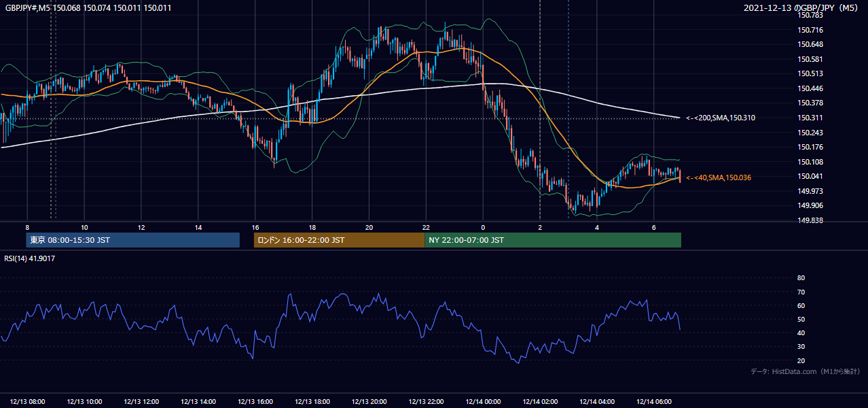Click the 12/13 18:00 date label
Image resolution: width=868 pixels, height=408 pixels.
[x=312, y=401]
